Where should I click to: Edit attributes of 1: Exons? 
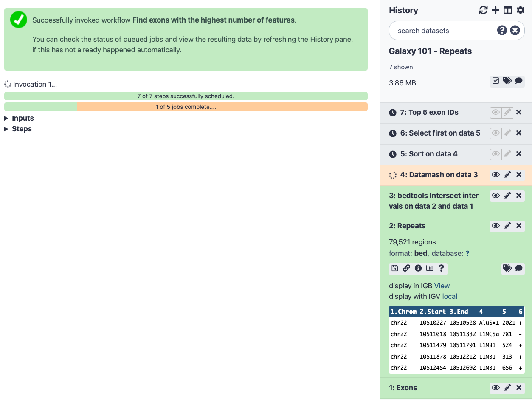[x=507, y=388]
